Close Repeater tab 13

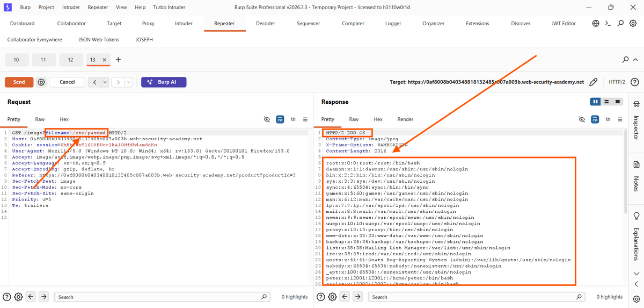point(105,60)
